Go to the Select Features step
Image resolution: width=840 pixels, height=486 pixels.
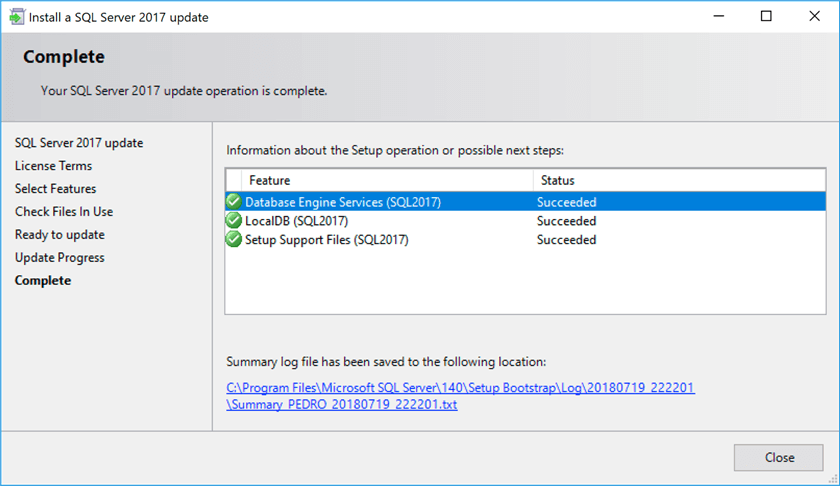click(x=56, y=189)
